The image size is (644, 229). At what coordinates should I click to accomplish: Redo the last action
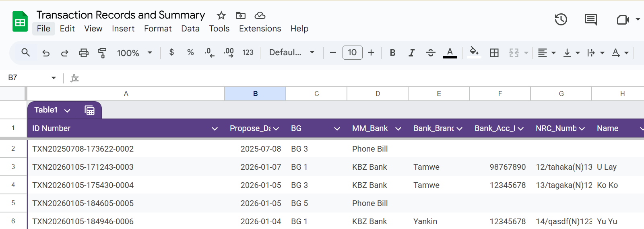click(64, 53)
